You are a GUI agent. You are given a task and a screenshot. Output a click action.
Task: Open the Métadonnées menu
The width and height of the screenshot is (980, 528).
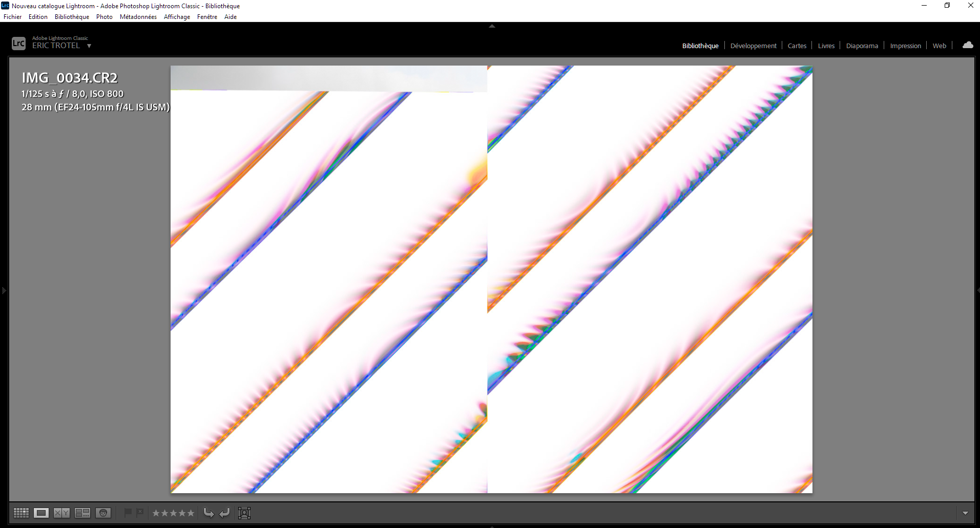click(138, 16)
